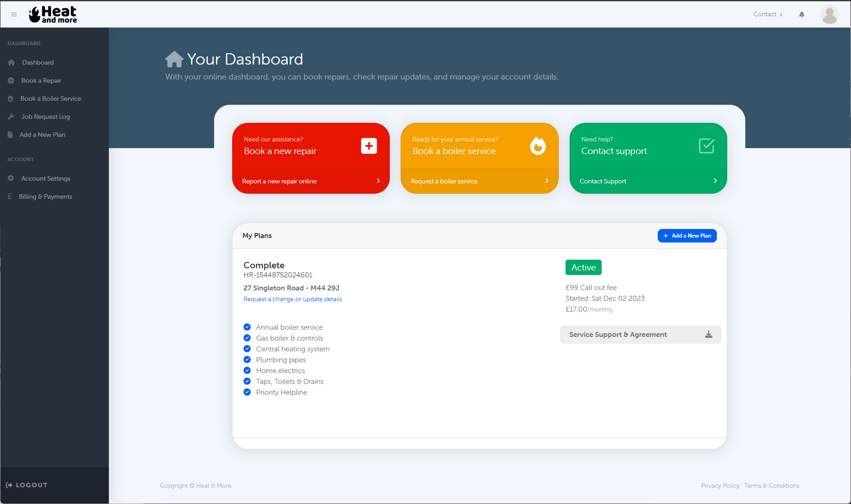Screen dimensions: 851x504
Task: Download the Service Support & Agreement document
Action: pos(708,335)
